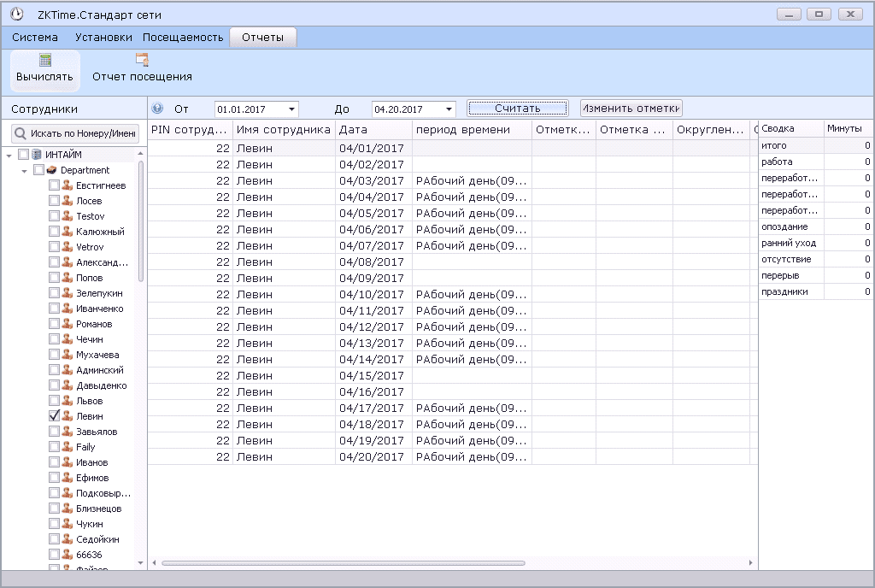Click the horizontal scrollbar under the table
875x588 pixels.
[342, 563]
